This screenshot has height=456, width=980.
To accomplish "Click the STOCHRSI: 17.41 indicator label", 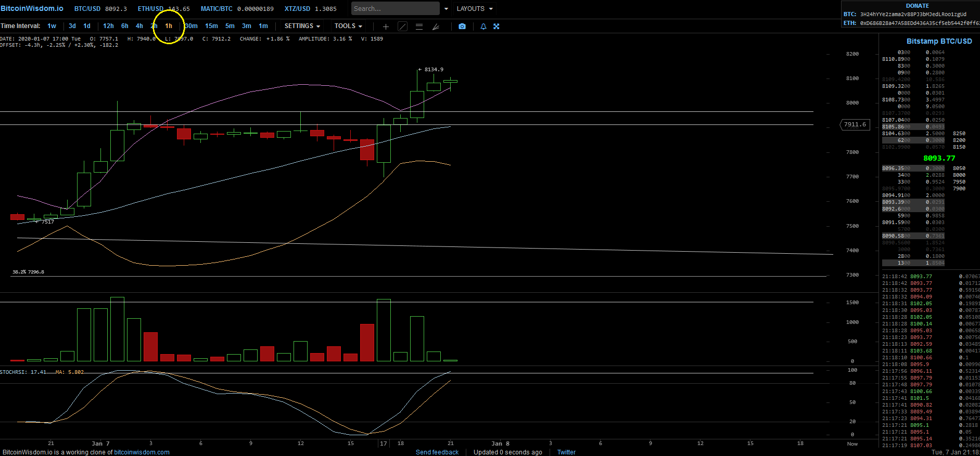I will click(23, 372).
